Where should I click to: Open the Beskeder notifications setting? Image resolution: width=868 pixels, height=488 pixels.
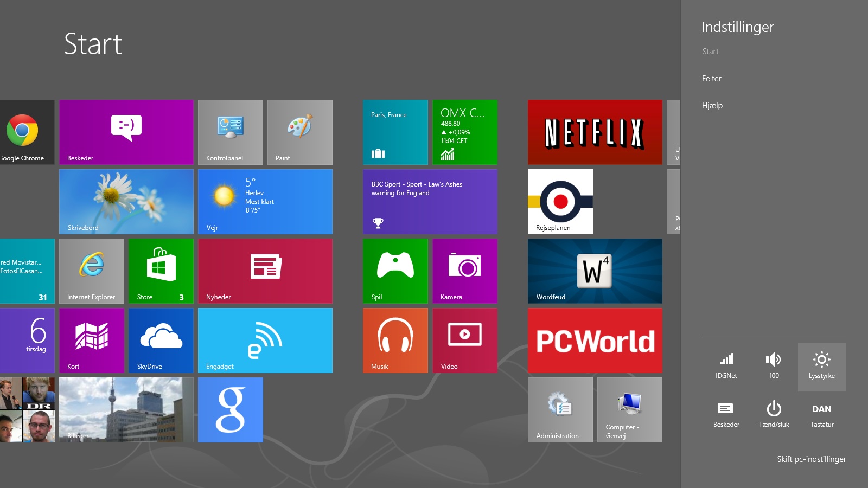726,414
